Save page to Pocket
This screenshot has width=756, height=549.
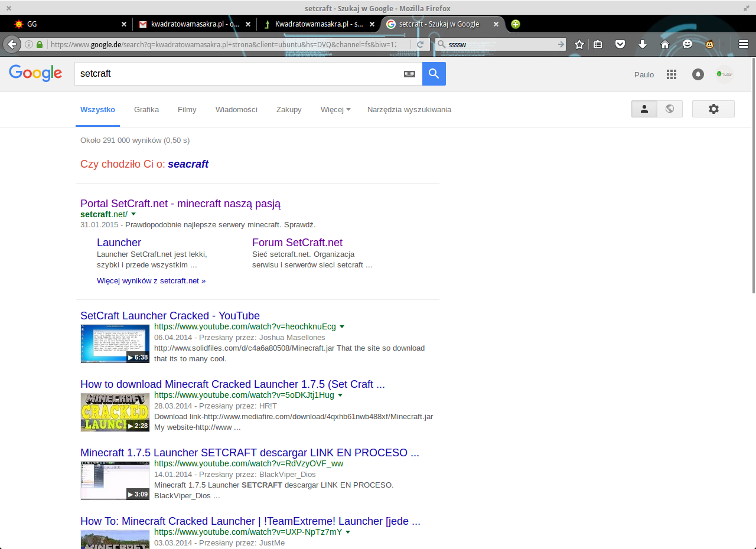(x=620, y=44)
